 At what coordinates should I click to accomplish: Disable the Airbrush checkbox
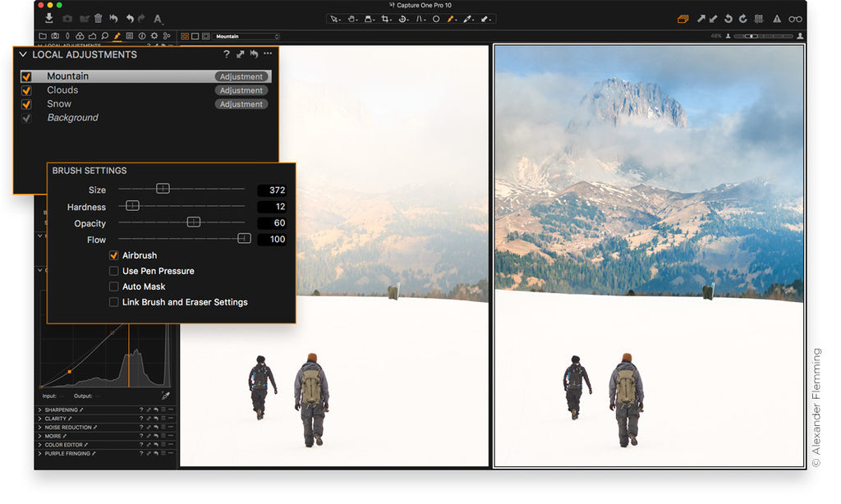[114, 255]
